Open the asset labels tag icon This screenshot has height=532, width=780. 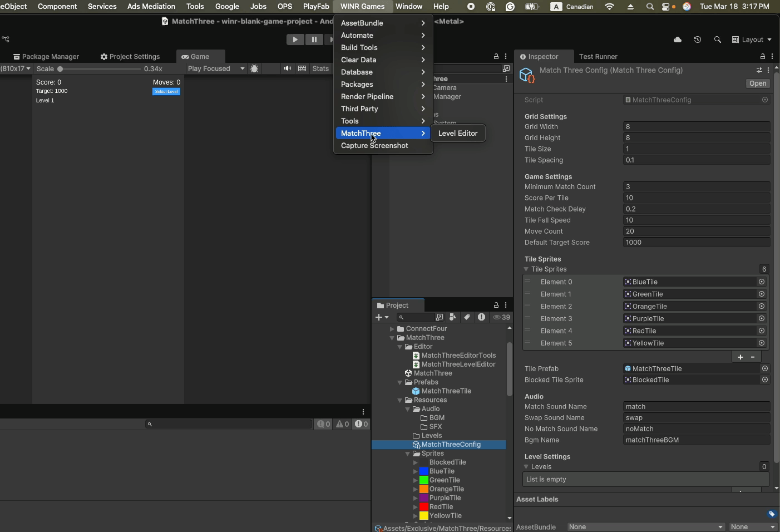point(772,514)
